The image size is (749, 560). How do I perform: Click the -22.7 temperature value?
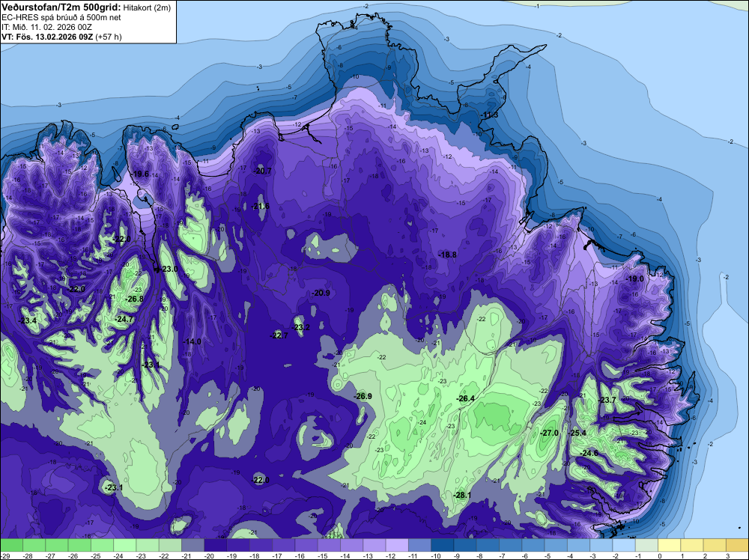tap(279, 335)
